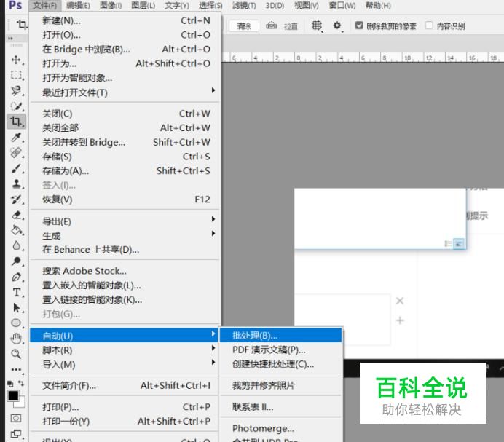
Task: Select the Dodge tool
Action: [x=16, y=261]
